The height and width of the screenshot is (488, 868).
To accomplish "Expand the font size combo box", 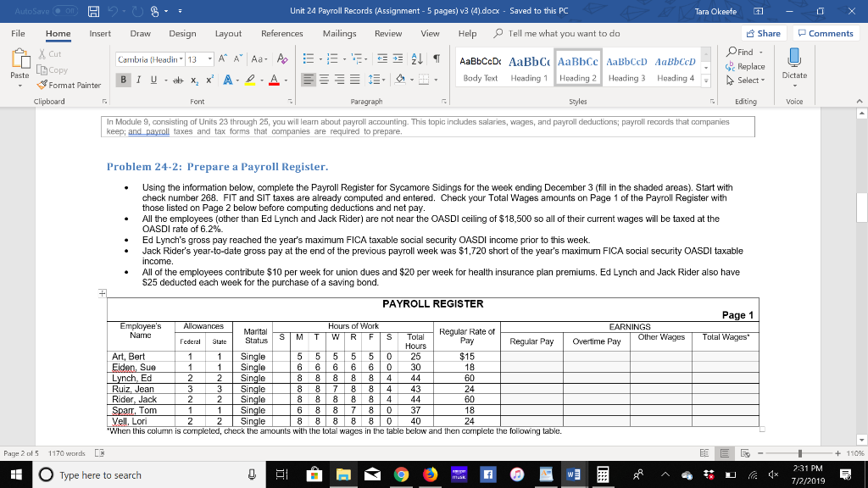I will [x=209, y=58].
